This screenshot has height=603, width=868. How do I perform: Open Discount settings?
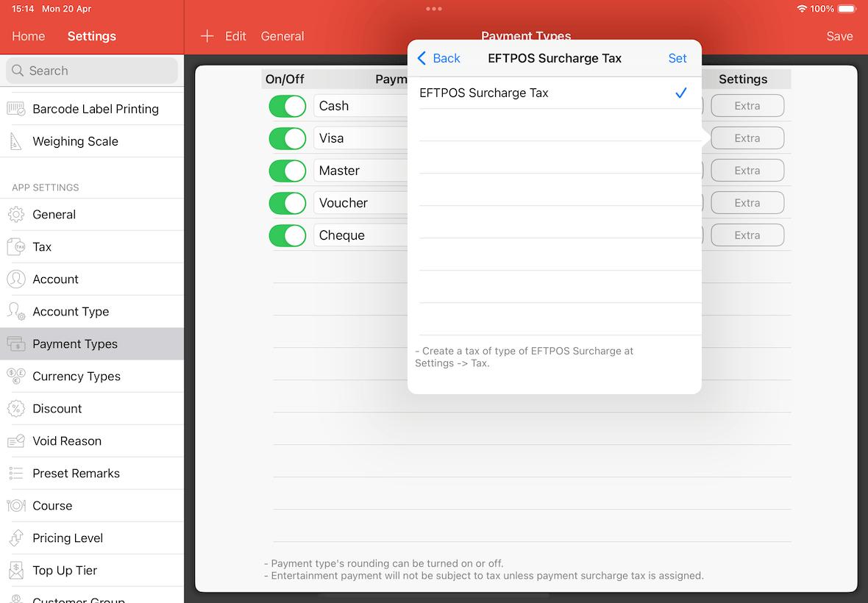point(92,409)
